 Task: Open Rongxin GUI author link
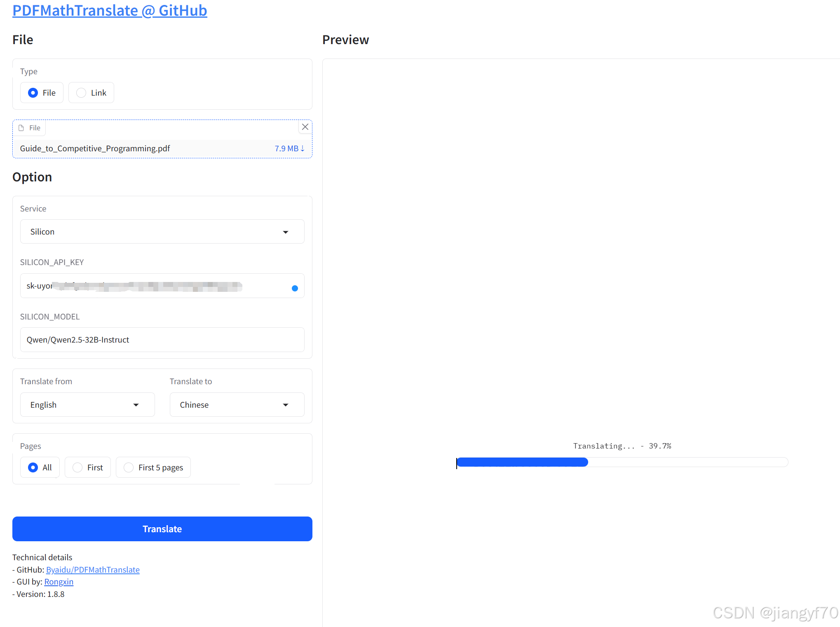[x=59, y=582]
